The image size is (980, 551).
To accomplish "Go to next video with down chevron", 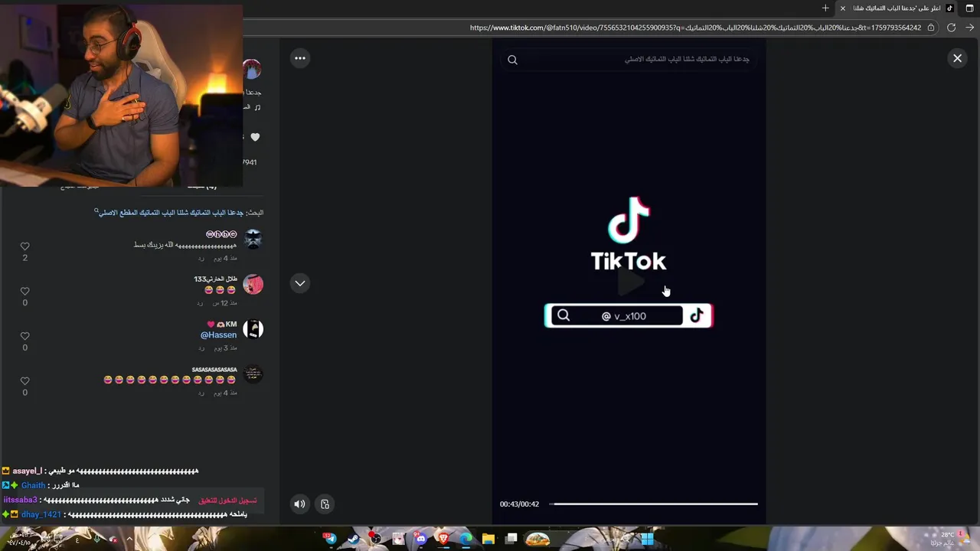I will [300, 283].
